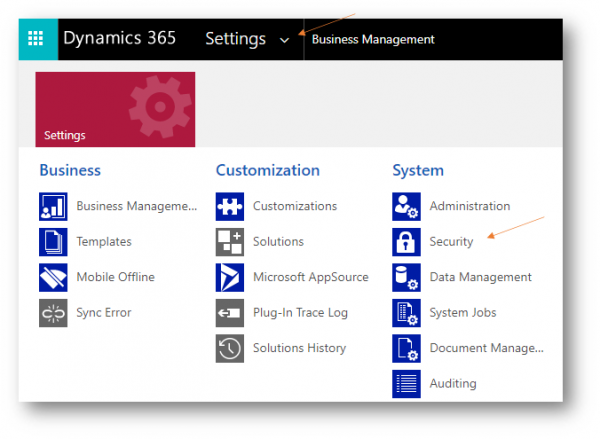Open the Plug-In Trace Log link
Image resolution: width=600 pixels, height=439 pixels.
pos(300,313)
